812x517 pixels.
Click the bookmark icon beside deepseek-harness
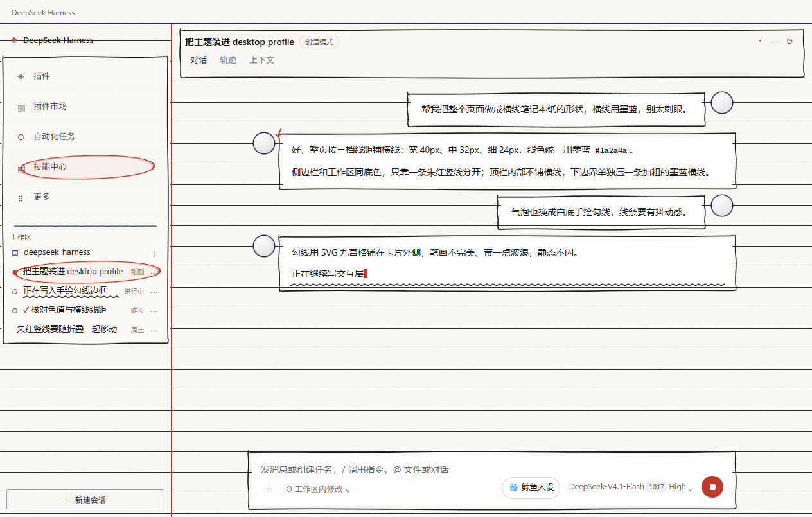[15, 253]
